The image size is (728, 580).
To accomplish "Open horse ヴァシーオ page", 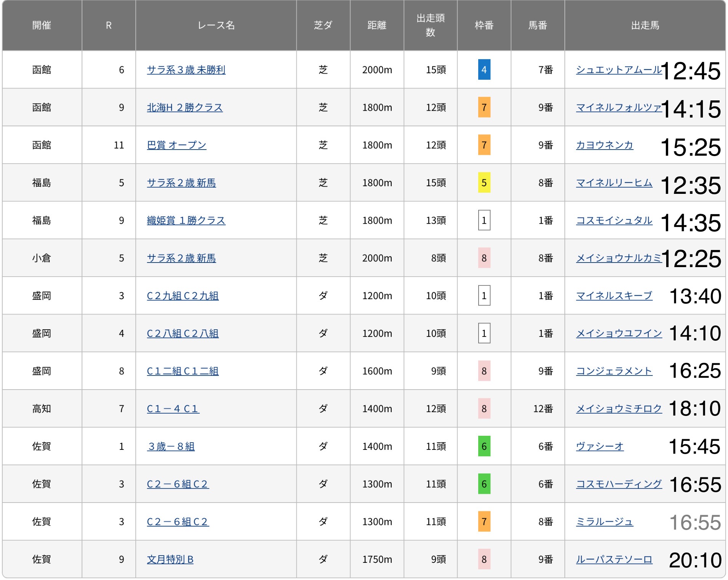I will [x=600, y=446].
